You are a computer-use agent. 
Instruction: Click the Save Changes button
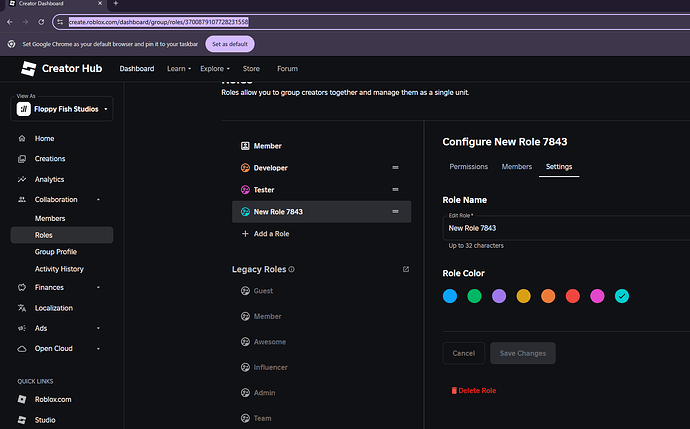523,353
